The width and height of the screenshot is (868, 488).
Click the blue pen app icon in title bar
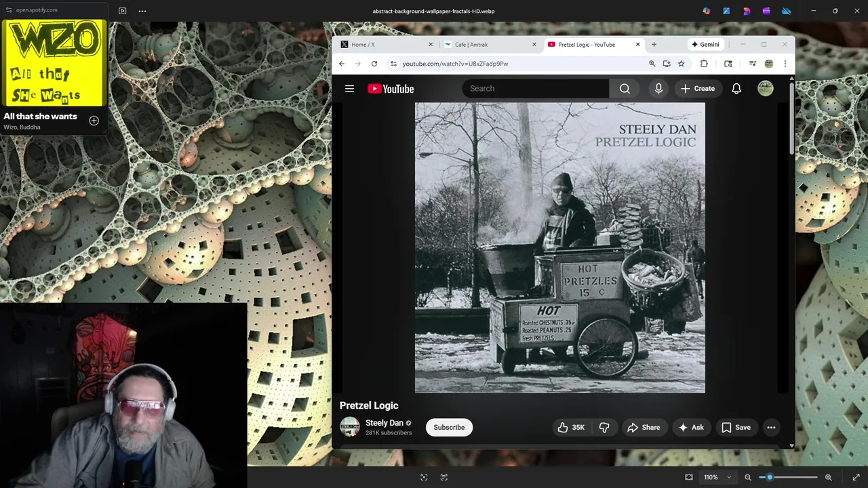coord(726,11)
